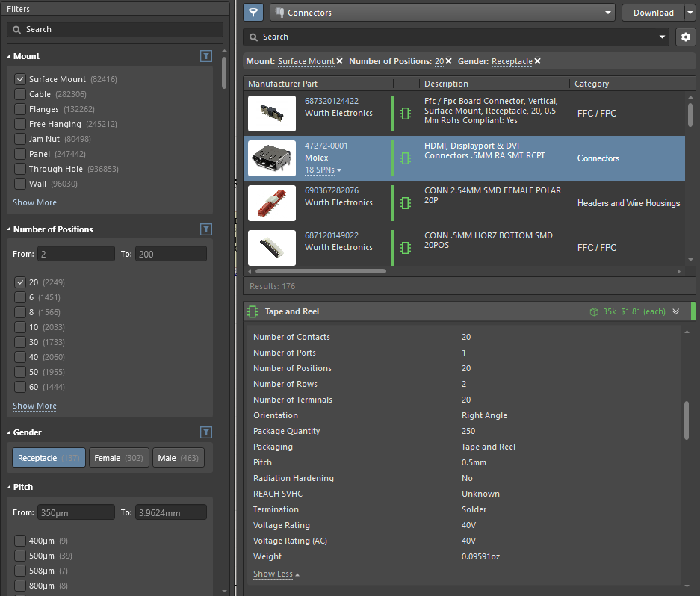This screenshot has width=700, height=596.
Task: Expand the 18 SPNs dropdown
Action: [x=323, y=170]
